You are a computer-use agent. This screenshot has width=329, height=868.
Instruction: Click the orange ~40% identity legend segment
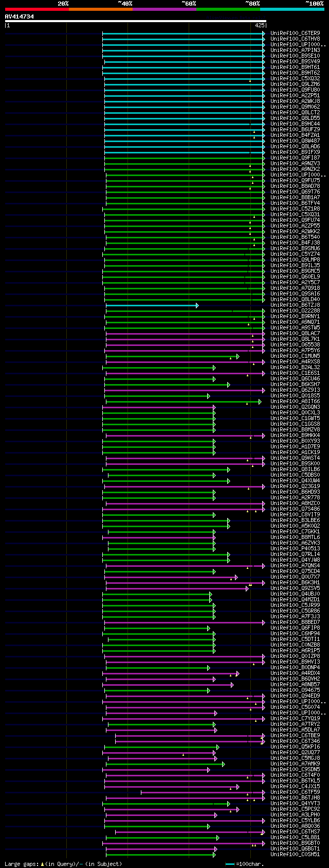click(101, 9)
